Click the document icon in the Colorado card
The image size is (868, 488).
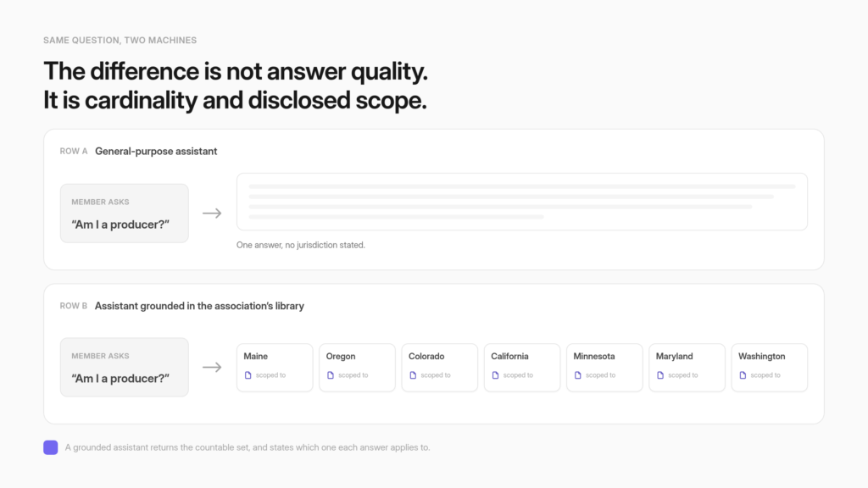(413, 375)
